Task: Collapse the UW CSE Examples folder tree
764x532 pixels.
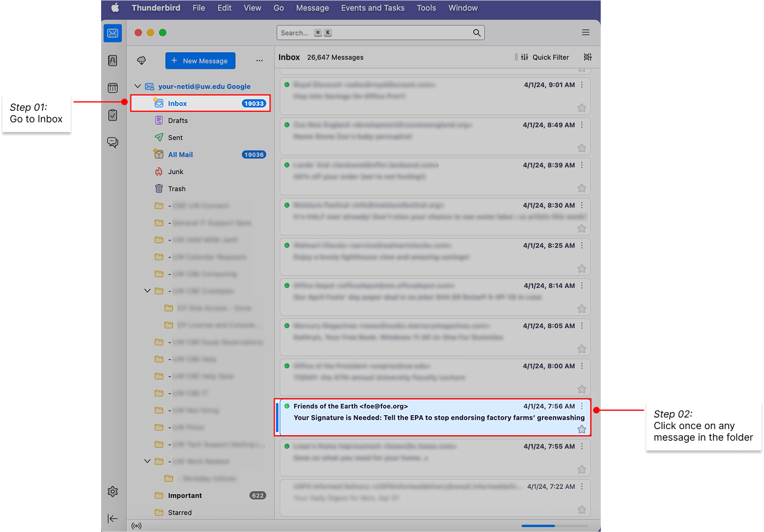Action: (147, 290)
